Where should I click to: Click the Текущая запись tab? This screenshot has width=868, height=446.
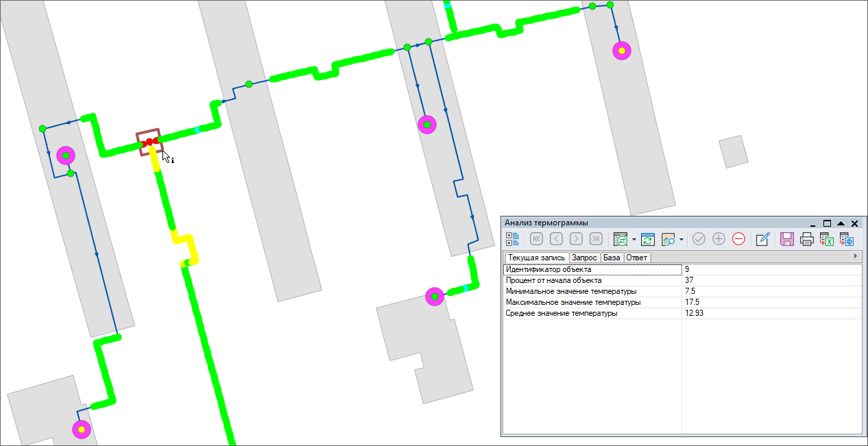click(x=536, y=258)
